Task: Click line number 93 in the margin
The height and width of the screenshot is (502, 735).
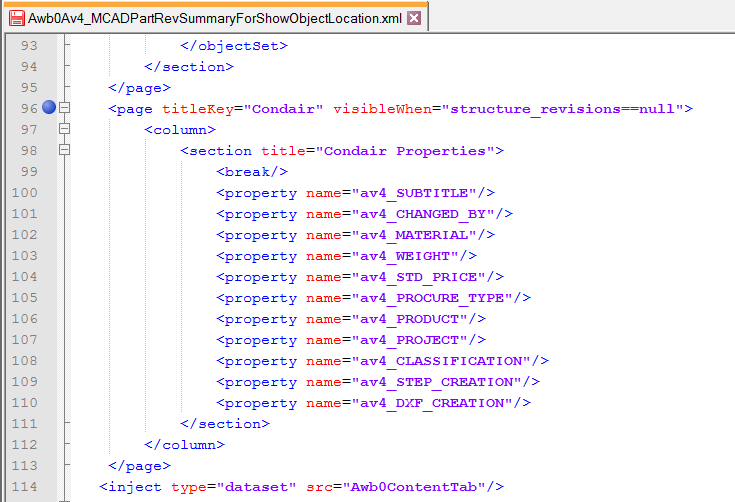Action: click(28, 45)
